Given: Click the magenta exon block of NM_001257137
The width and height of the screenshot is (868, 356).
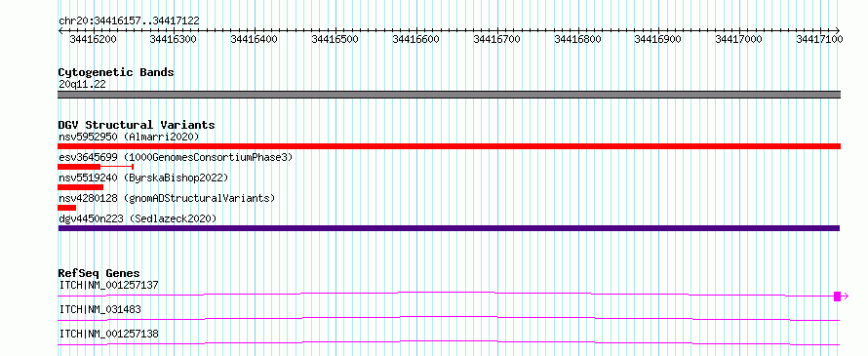Looking at the screenshot, I should point(838,297).
